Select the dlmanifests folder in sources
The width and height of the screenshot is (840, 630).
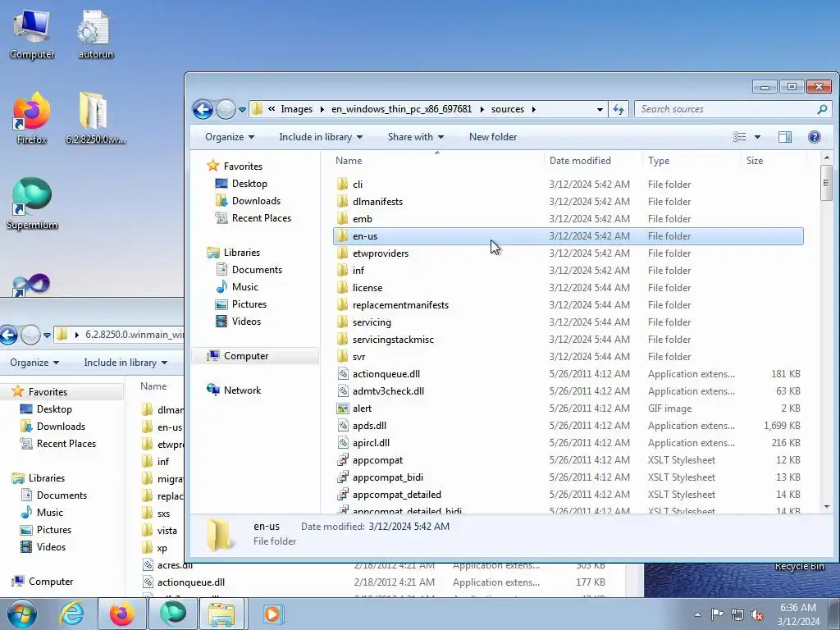click(x=568, y=202)
